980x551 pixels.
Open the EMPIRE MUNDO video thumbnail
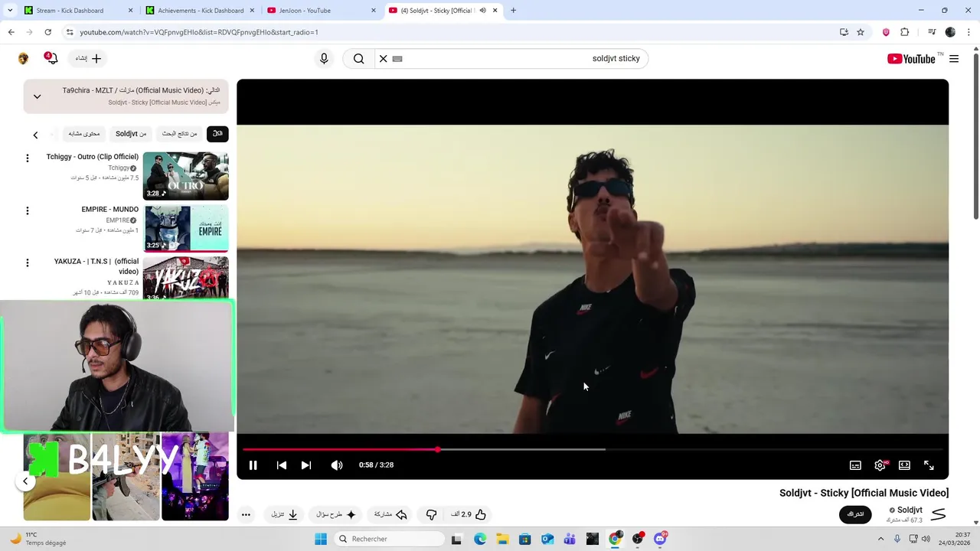click(x=185, y=228)
